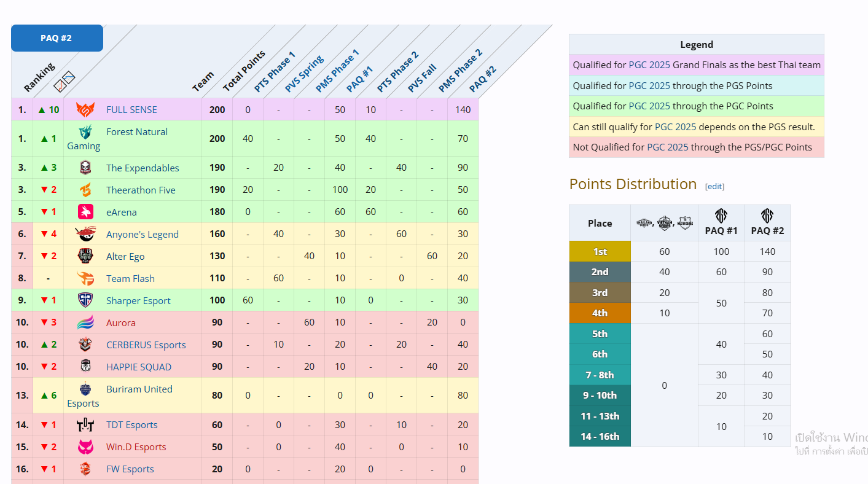Viewport: 868px width, 484px height.
Task: Click the Total Points column header
Action: point(244,71)
